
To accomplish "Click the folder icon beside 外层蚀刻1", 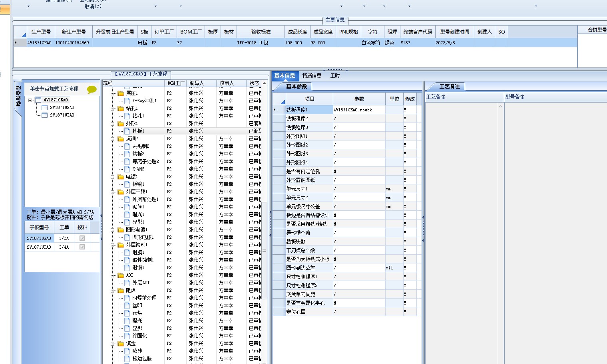I will coord(121,245).
